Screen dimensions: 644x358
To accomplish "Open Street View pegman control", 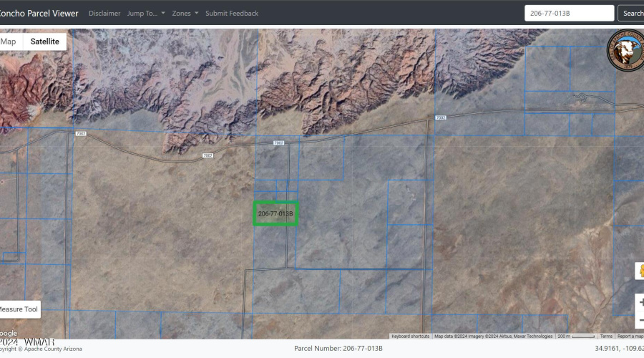I will point(640,271).
